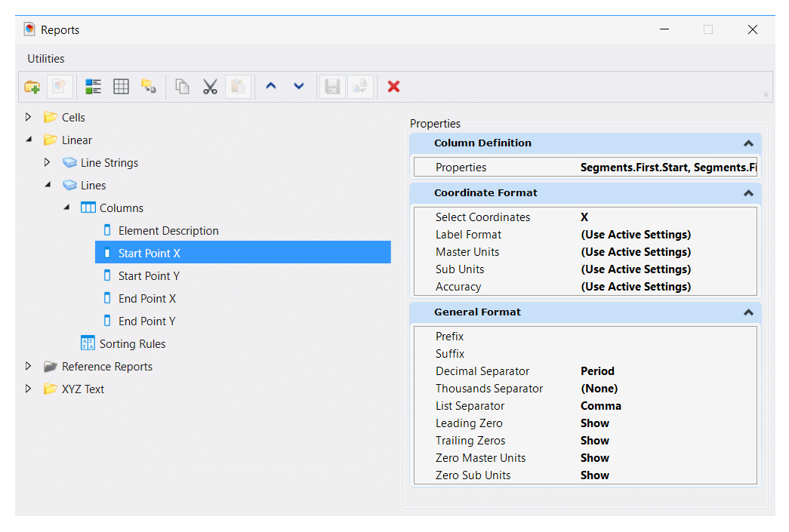This screenshot has width=789, height=532.
Task: Expand the Line Strings report node
Action: [x=48, y=162]
